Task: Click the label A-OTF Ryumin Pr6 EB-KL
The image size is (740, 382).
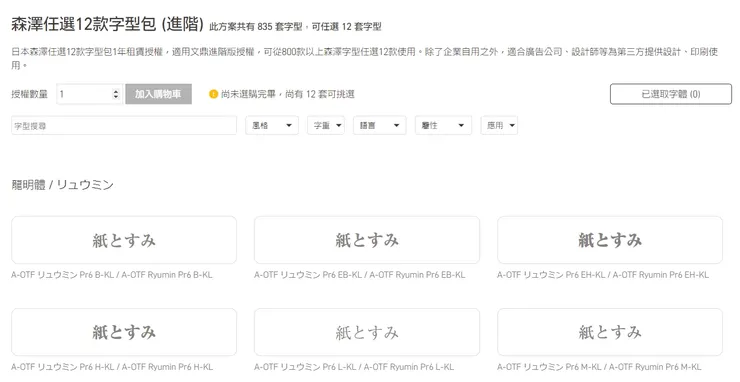Action: (417, 275)
